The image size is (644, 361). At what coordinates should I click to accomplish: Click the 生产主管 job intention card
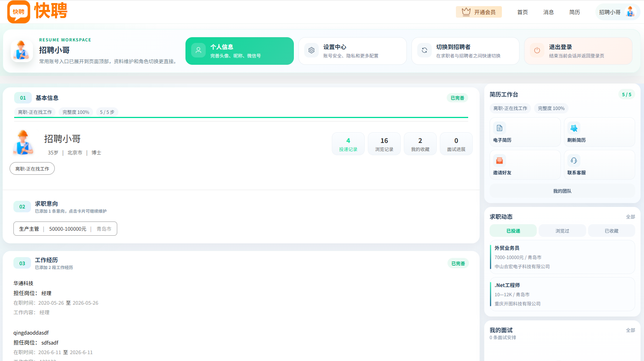tap(65, 229)
